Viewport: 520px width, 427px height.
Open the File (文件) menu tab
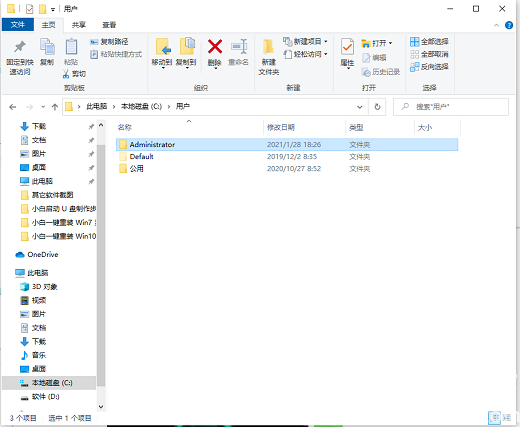tap(18, 25)
